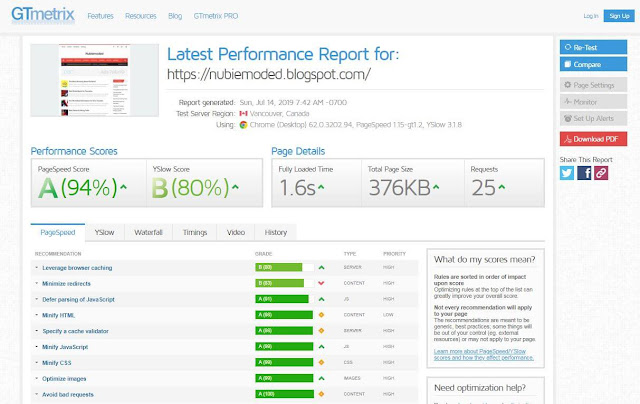The image size is (640, 404).
Task: Select the PageSpeed tab
Action: click(x=58, y=232)
